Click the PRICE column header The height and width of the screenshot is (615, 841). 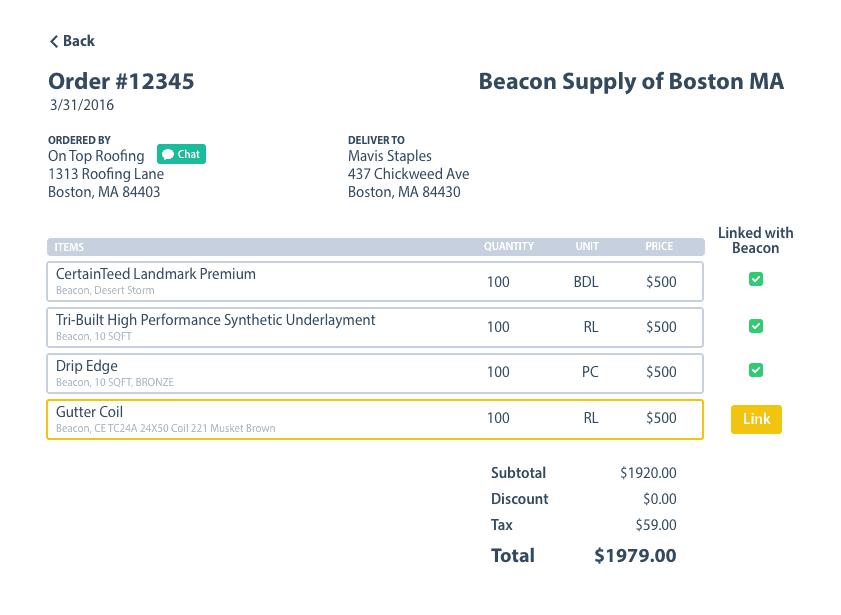pos(659,246)
